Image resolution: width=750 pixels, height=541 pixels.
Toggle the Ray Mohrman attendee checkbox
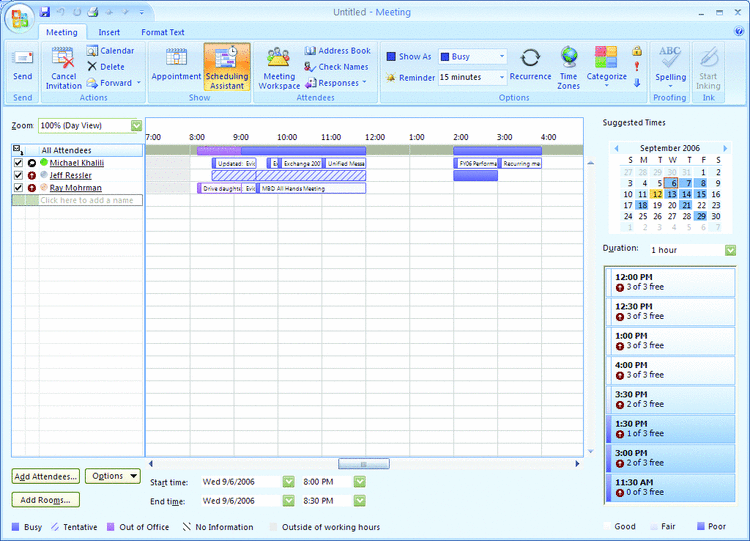click(19, 188)
